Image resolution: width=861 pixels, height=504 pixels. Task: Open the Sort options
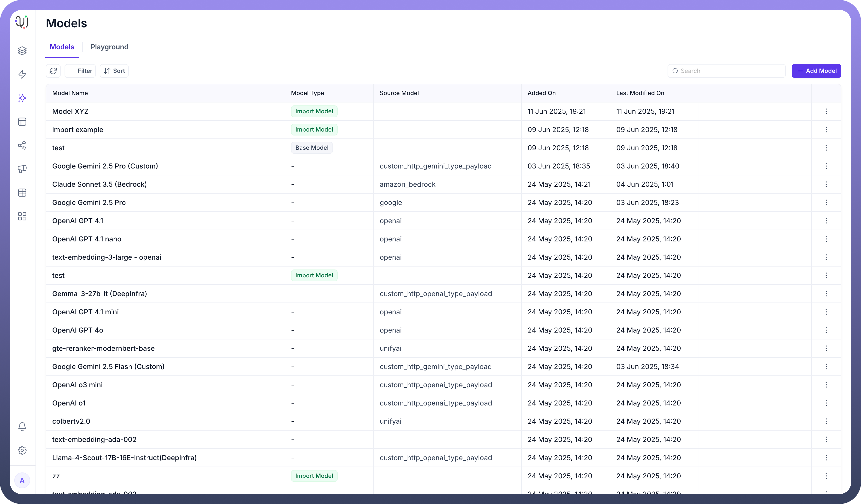114,71
